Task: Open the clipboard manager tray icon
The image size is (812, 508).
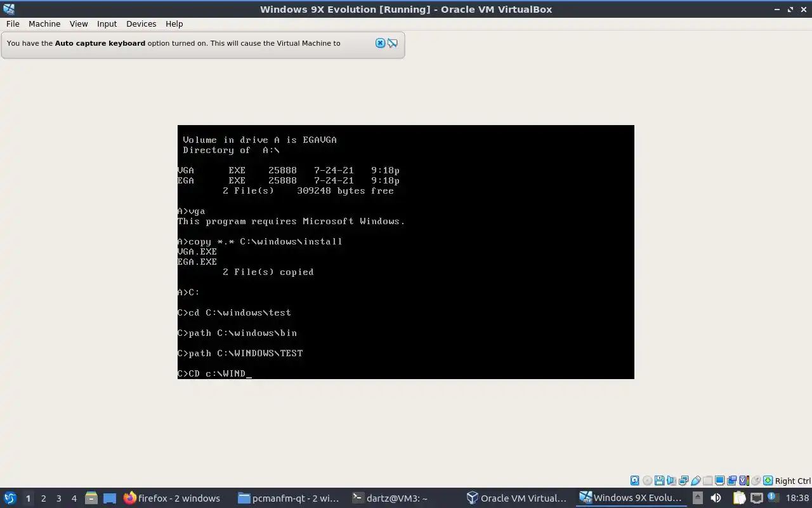Action: (739, 498)
